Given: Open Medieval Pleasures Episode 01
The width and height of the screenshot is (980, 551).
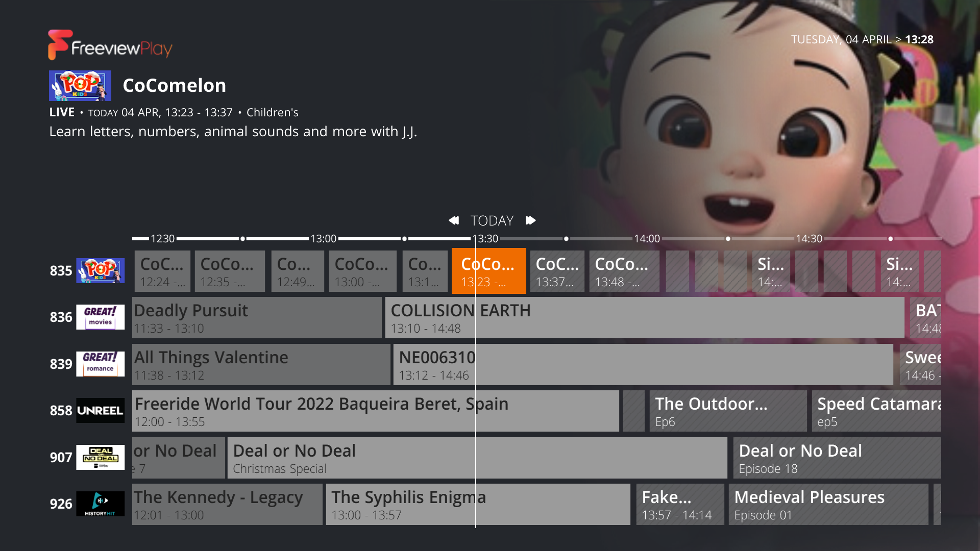Looking at the screenshot, I should click(828, 504).
